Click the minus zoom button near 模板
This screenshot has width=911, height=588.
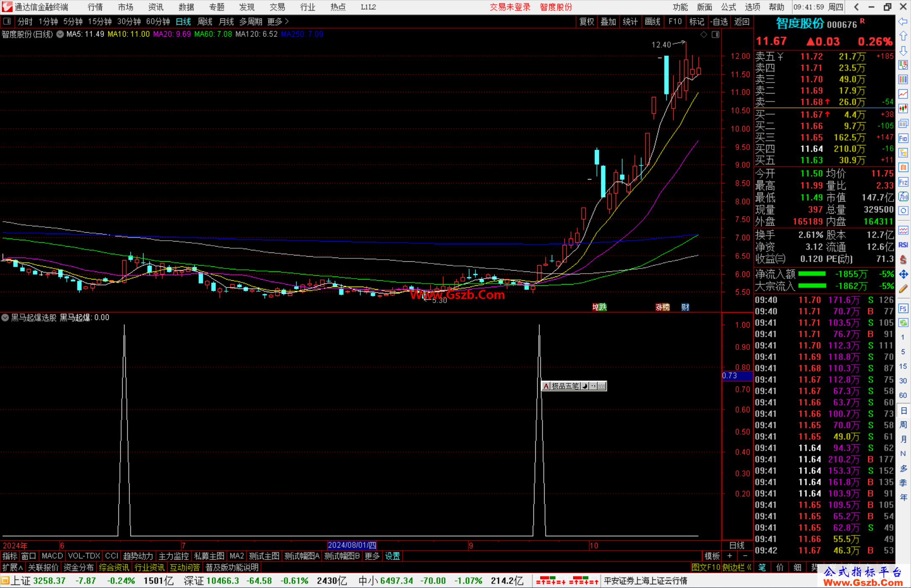(745, 556)
